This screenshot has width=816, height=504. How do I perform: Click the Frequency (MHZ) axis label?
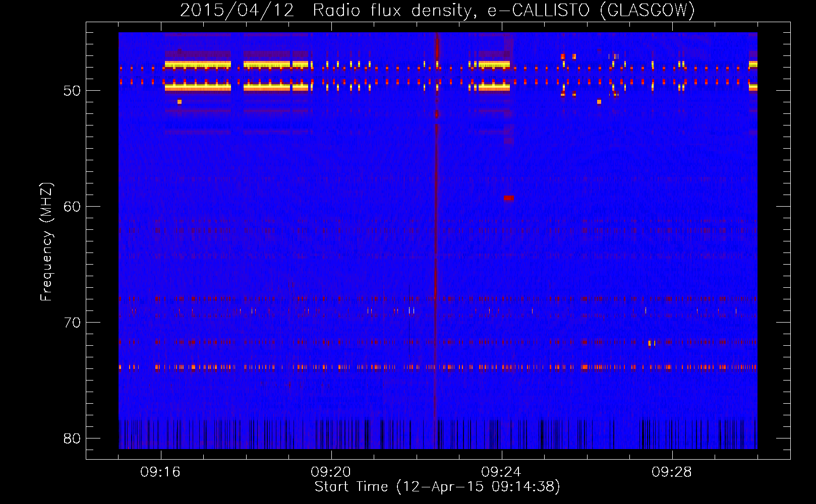(x=46, y=242)
